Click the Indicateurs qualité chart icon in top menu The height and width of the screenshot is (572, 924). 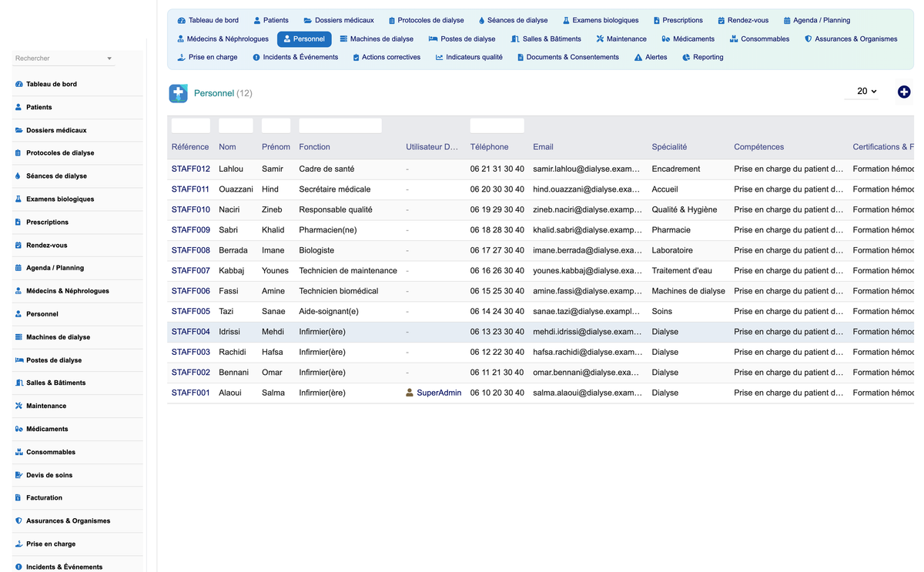pos(439,57)
